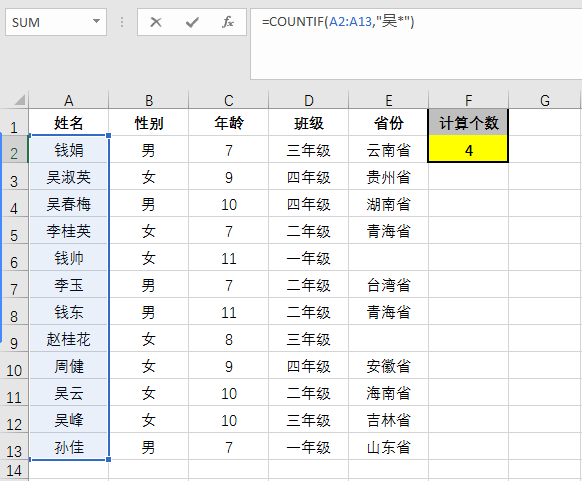Click inside the formula bar COUNTIF text

click(338, 22)
